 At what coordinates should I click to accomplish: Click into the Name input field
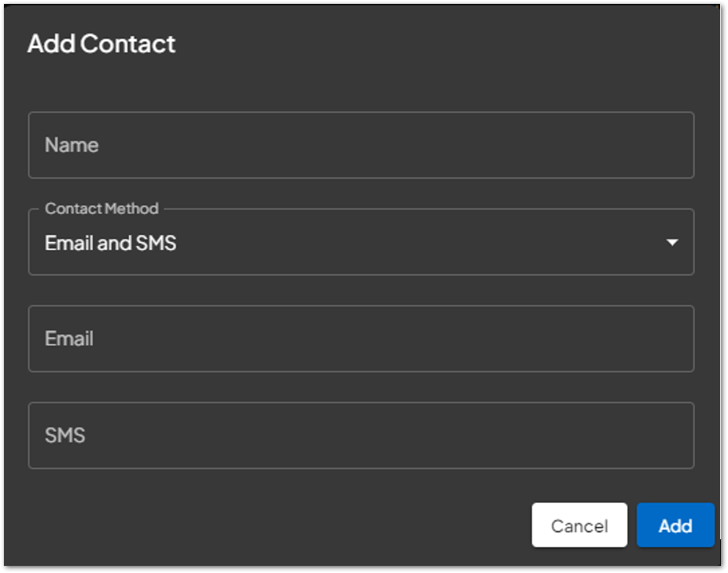(x=361, y=145)
